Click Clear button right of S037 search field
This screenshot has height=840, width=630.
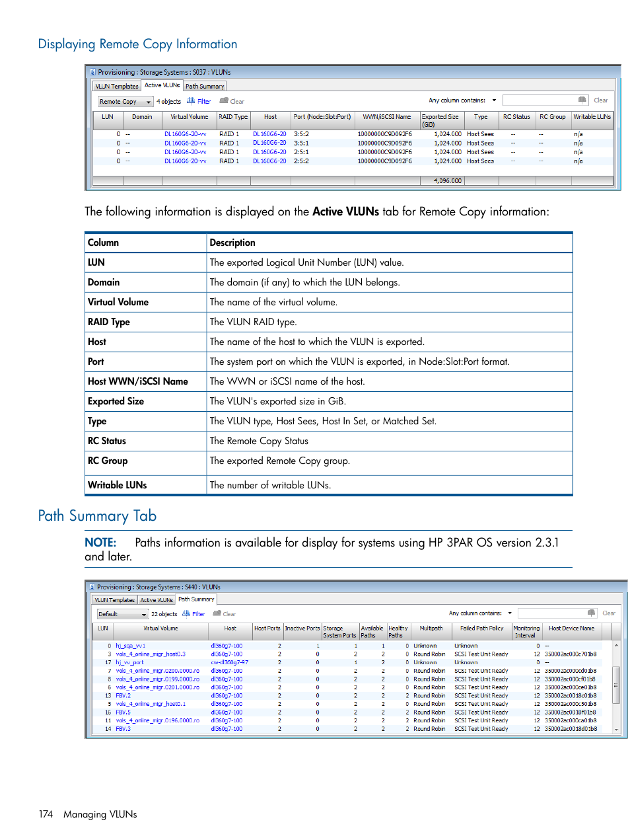pyautogui.click(x=600, y=100)
